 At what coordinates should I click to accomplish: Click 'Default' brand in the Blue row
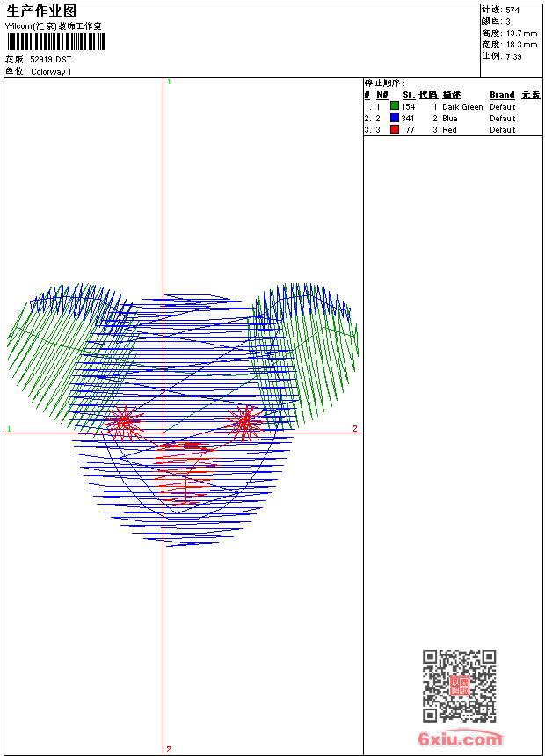coord(502,119)
